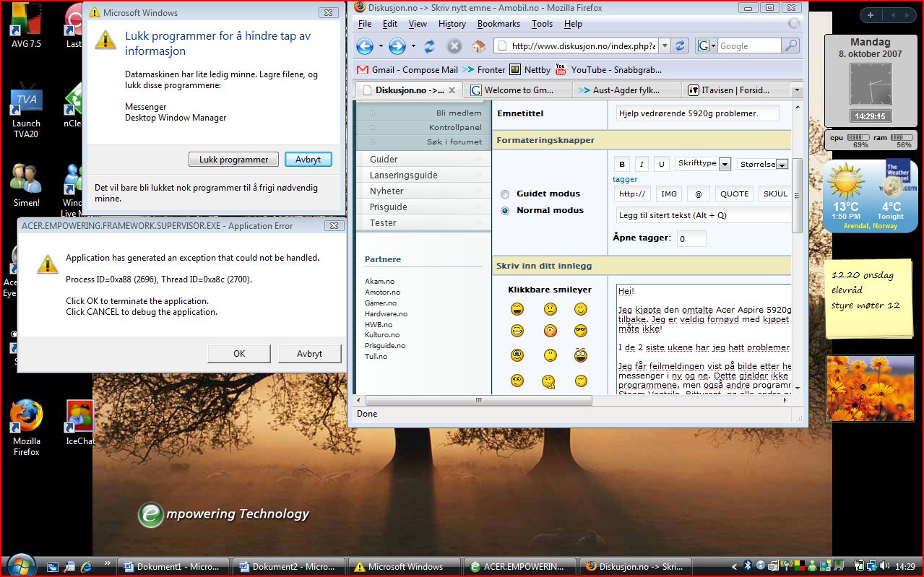Stop loading page icon in Firefox
The width and height of the screenshot is (924, 577).
454,46
